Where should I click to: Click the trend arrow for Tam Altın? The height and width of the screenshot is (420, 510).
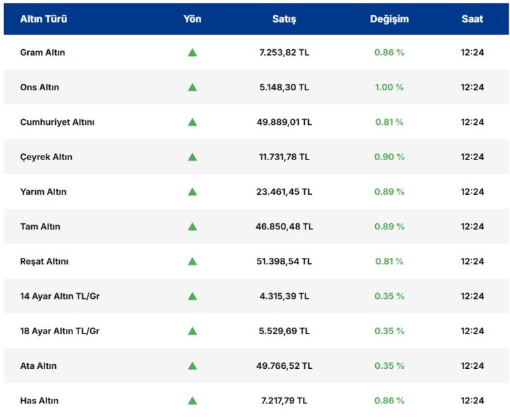tap(192, 227)
